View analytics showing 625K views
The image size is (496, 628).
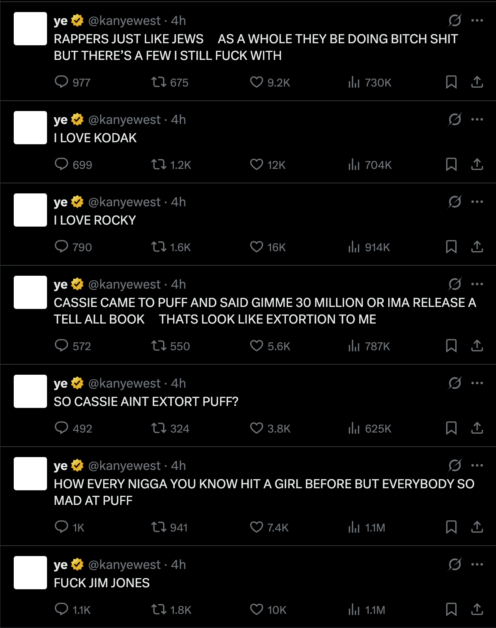(x=370, y=429)
